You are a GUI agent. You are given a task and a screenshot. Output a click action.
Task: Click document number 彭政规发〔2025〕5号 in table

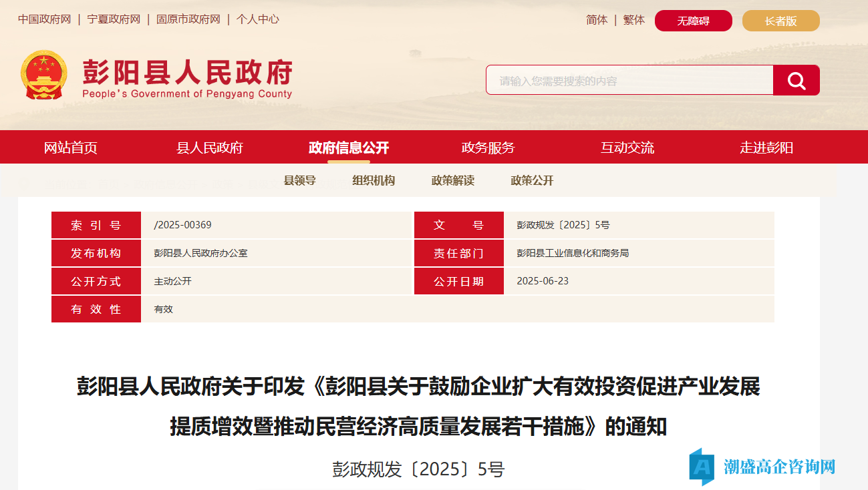click(x=563, y=225)
